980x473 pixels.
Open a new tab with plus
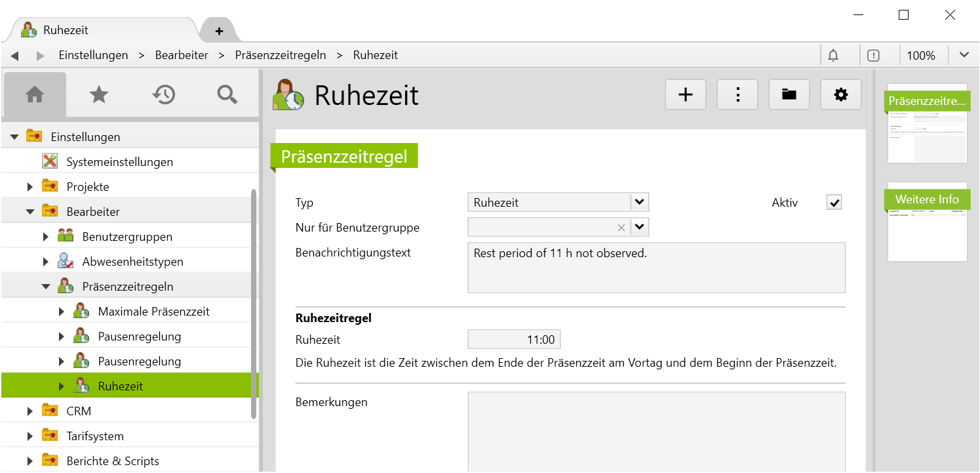219,31
